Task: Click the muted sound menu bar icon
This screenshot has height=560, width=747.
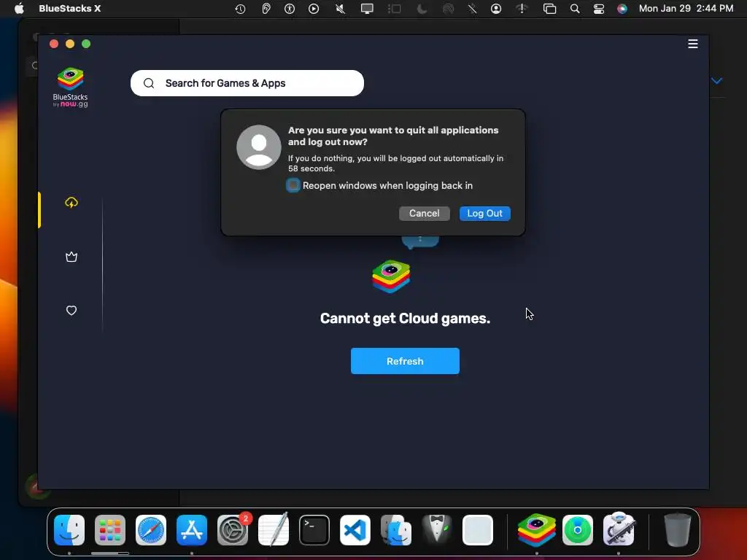Action: pyautogui.click(x=340, y=9)
